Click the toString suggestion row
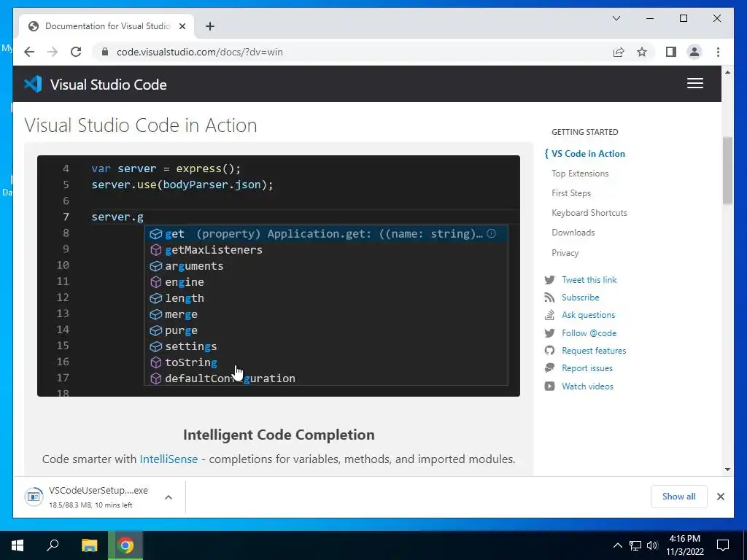This screenshot has height=560, width=747. tap(326, 362)
